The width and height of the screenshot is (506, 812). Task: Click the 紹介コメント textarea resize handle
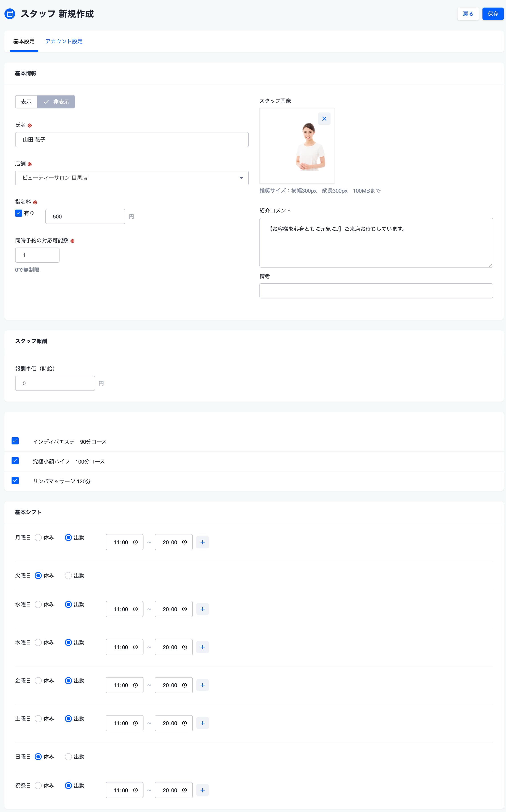[x=490, y=265]
